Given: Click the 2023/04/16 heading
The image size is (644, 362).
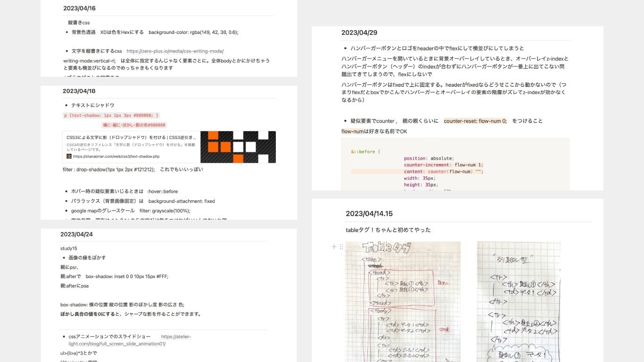Looking at the screenshot, I should click(80, 8).
